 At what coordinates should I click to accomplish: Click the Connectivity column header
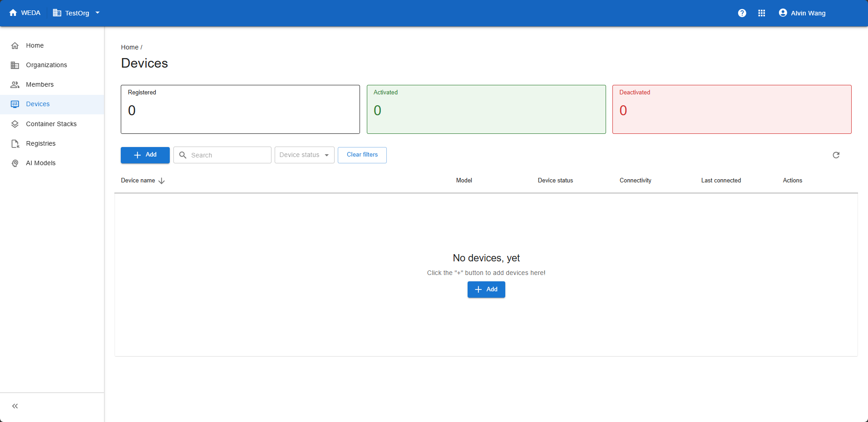point(636,181)
